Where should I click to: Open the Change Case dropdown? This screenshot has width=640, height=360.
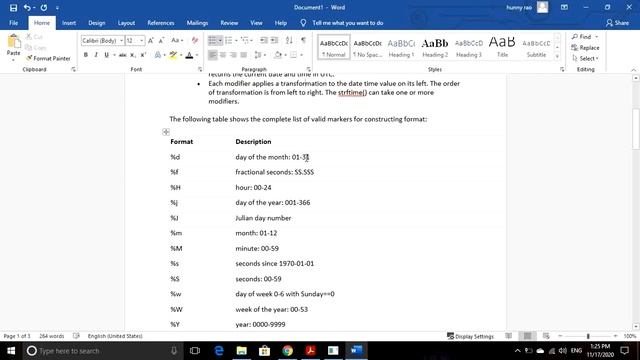click(x=177, y=40)
